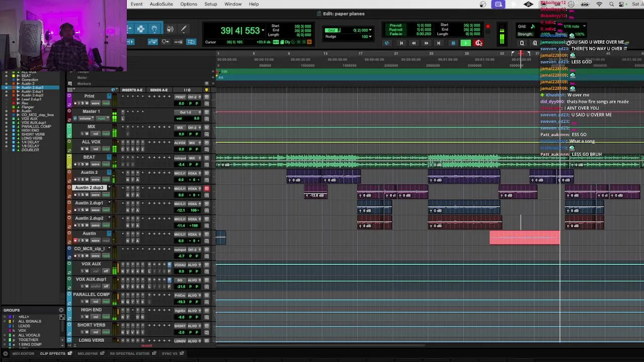Open the Nudge value dropdown
The height and width of the screenshot is (362, 644).
pyautogui.click(x=371, y=37)
